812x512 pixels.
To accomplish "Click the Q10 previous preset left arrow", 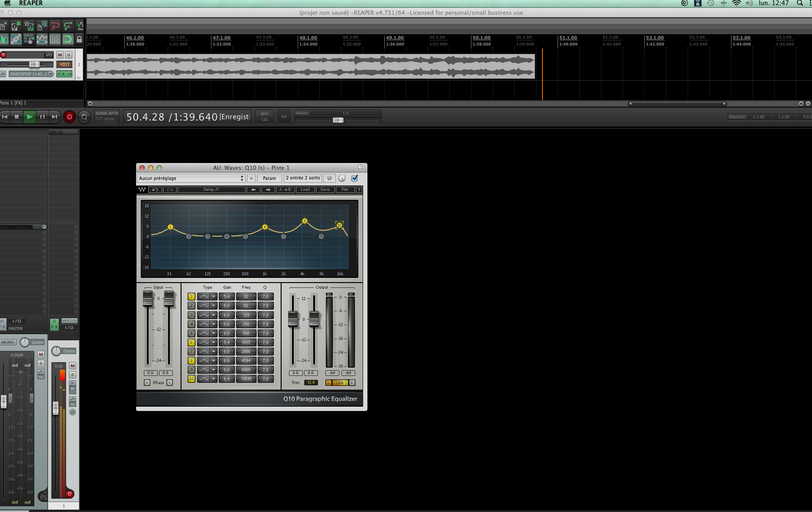I will point(253,189).
